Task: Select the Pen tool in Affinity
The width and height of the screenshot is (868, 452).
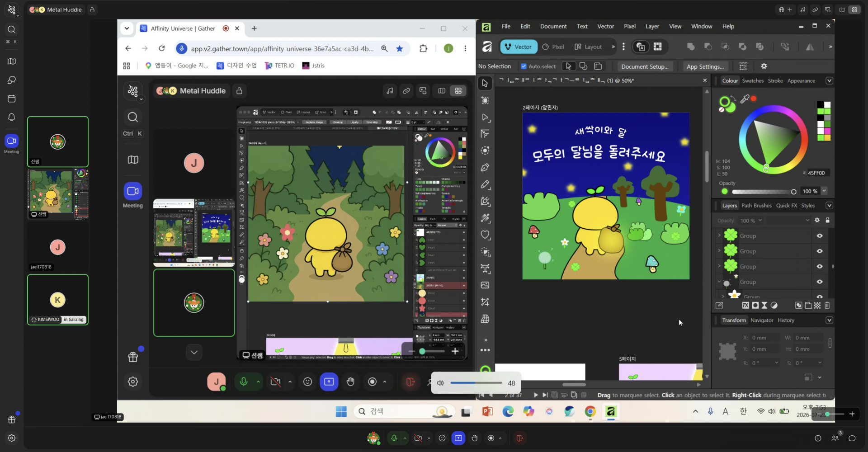Action: tap(485, 168)
